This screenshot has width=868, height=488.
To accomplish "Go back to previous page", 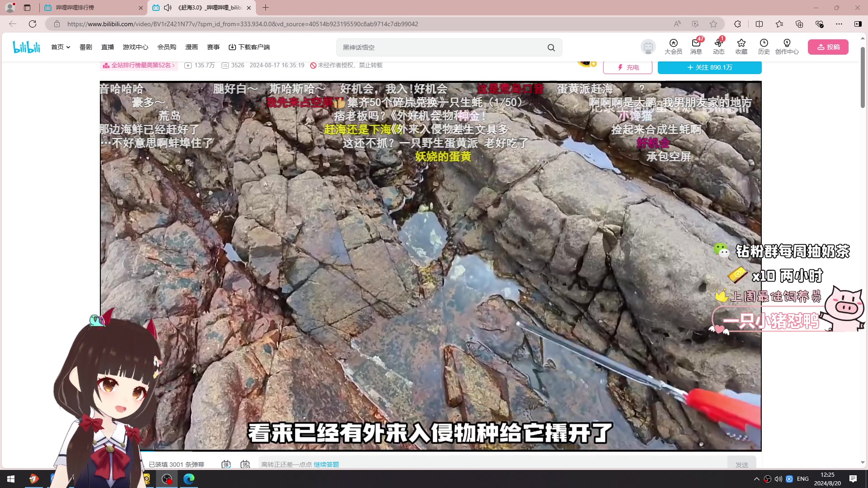I will click(13, 24).
